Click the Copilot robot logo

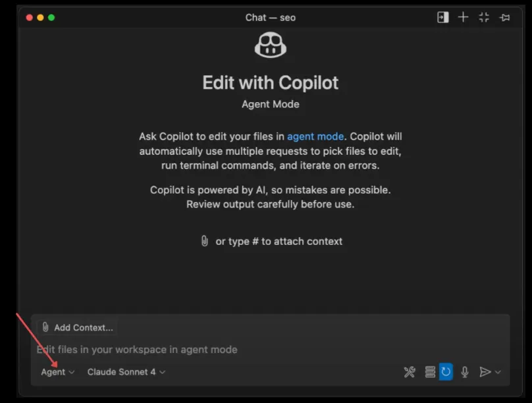pos(270,45)
